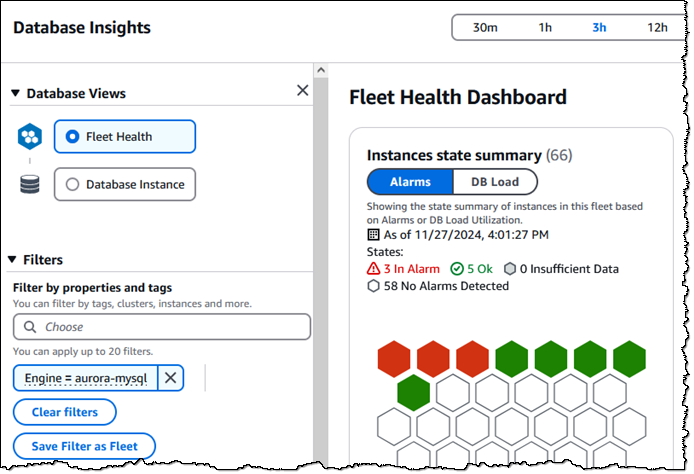Screen dimensions: 694x474
Task: Click the grey Insufficient Data hexagon icon
Action: click(x=510, y=269)
